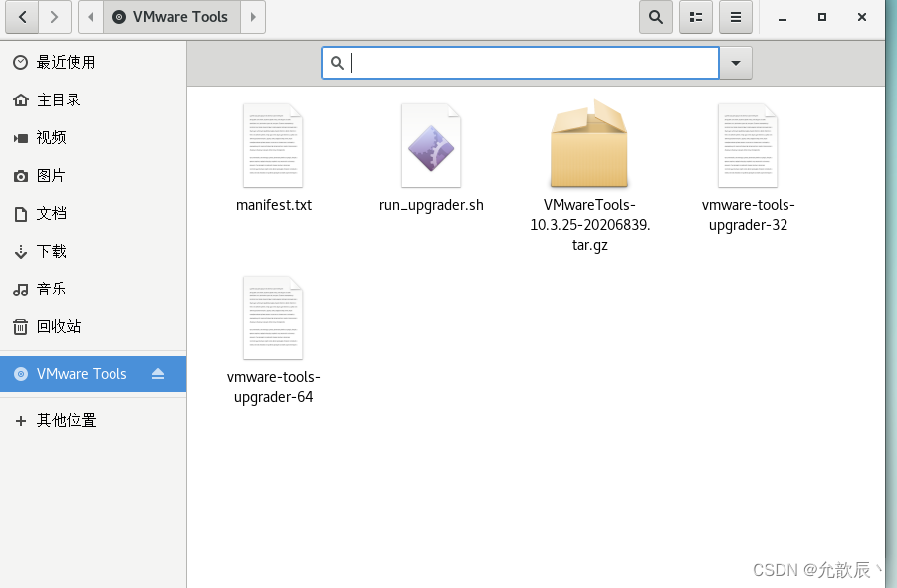The image size is (897, 588).
Task: Maximize the file manager window
Action: [822, 17]
